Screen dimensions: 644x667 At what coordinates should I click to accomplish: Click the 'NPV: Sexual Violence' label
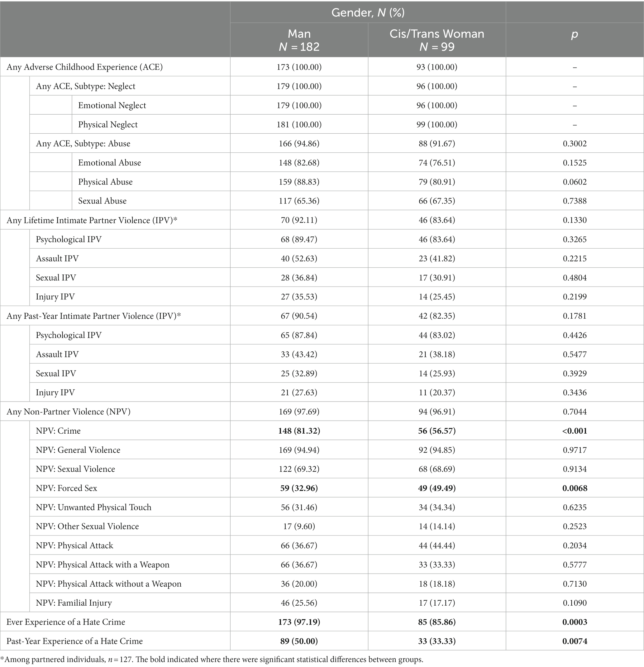pyautogui.click(x=75, y=469)
